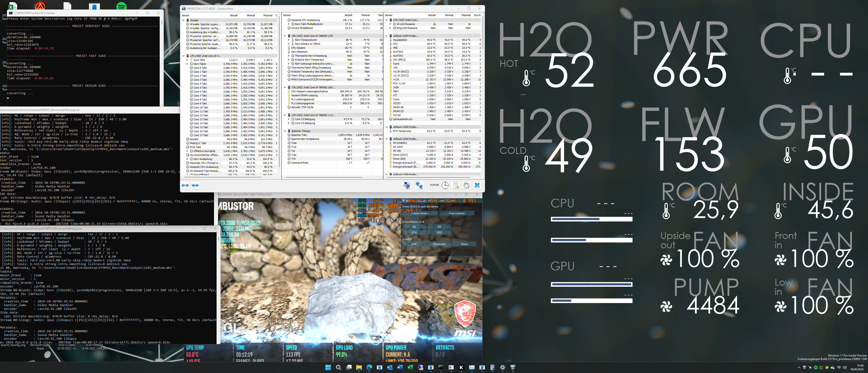Open the Spotify desktop shortcut icon
The image size is (868, 373).
(121, 6)
